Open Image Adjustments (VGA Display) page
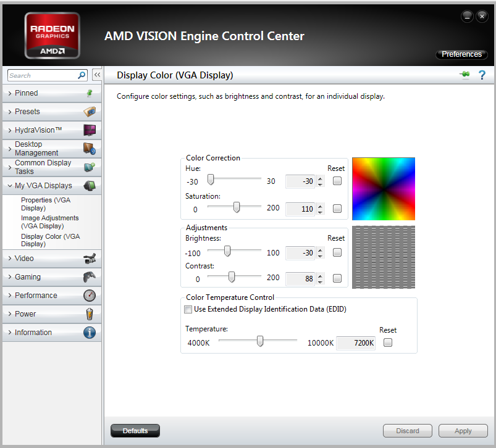 [49, 222]
